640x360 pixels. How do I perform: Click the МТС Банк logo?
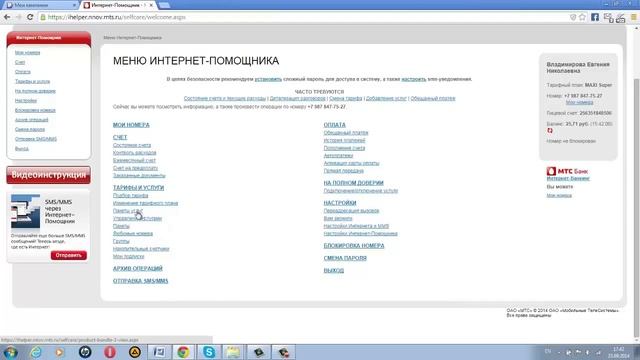pos(567,171)
